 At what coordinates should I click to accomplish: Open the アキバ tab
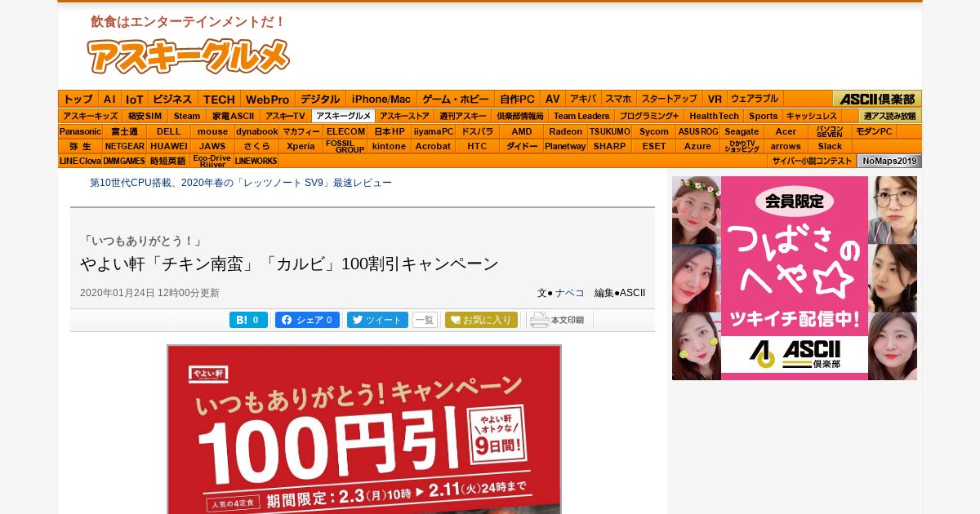(583, 99)
